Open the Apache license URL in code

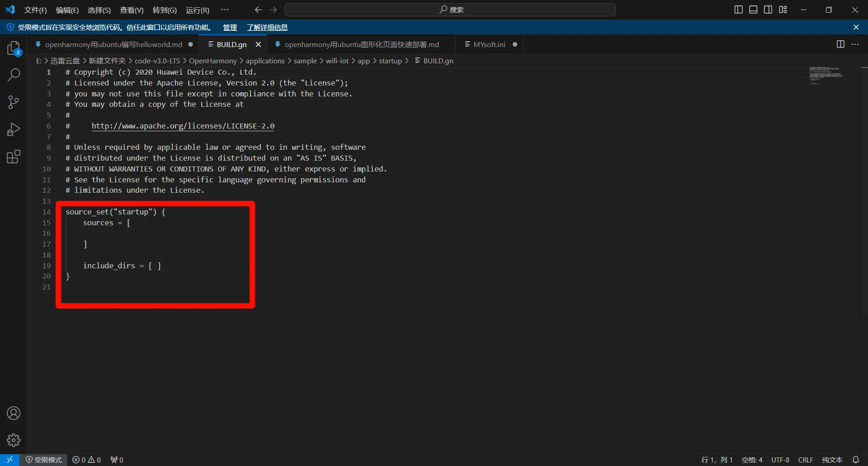pyautogui.click(x=183, y=126)
